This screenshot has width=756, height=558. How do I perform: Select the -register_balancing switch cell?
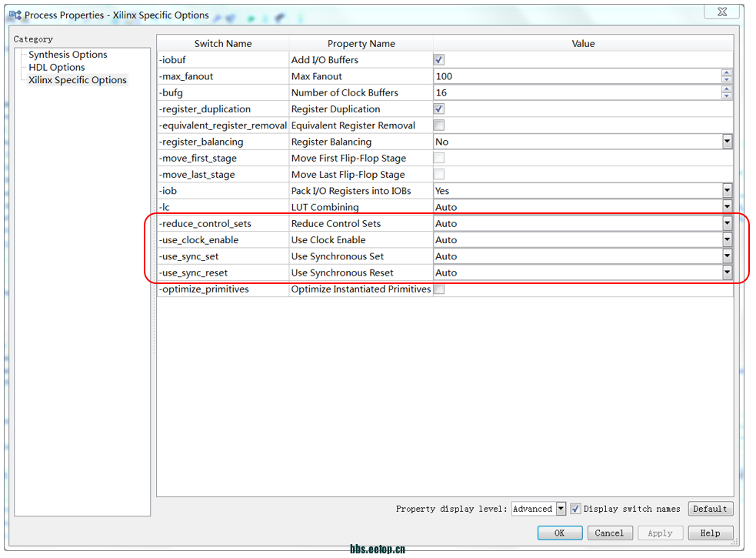[223, 142]
